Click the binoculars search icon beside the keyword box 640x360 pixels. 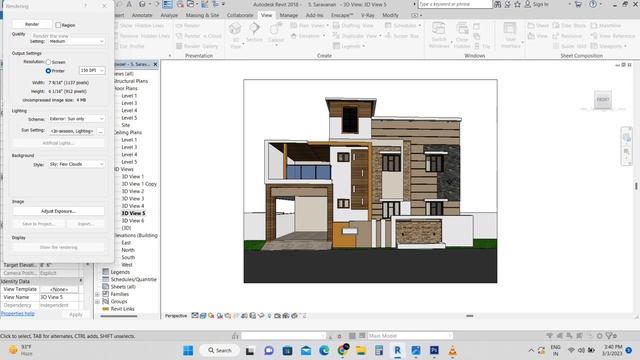498,4
